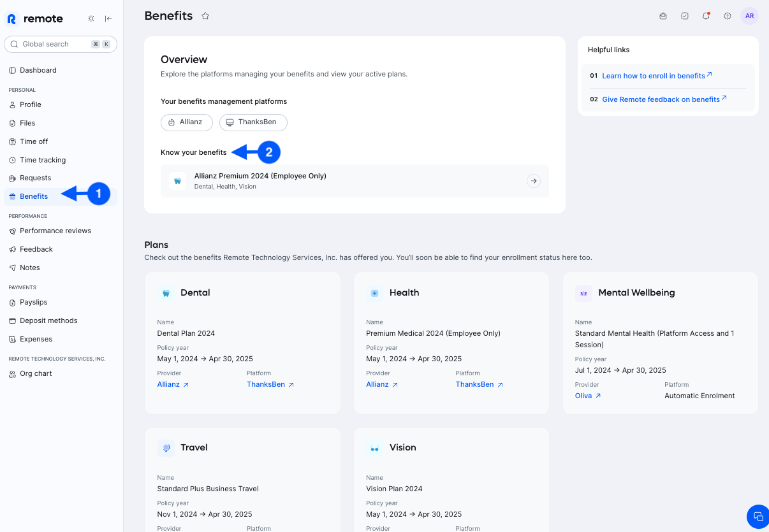Click the Travel card icon
Image resolution: width=769 pixels, height=532 pixels.
[x=166, y=448]
